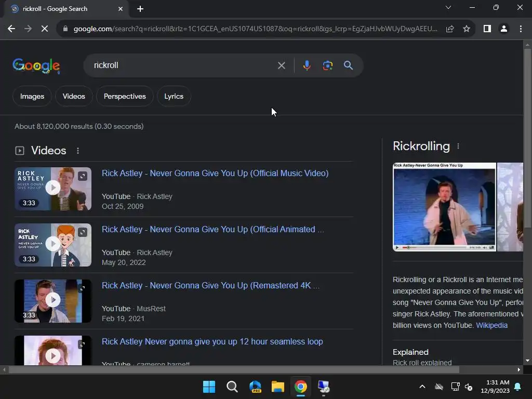The height and width of the screenshot is (399, 532).
Task: Open Rickrolling panel main image
Action: pos(445,207)
